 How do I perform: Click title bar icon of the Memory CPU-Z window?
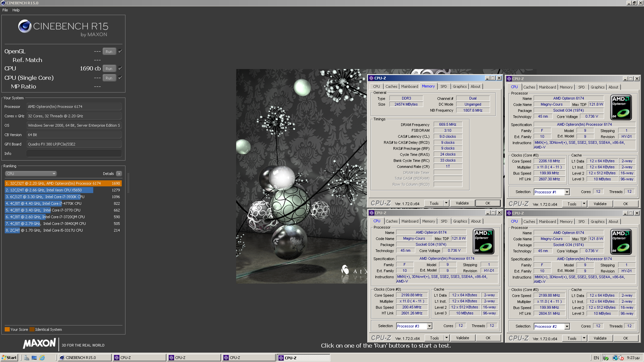point(371,78)
